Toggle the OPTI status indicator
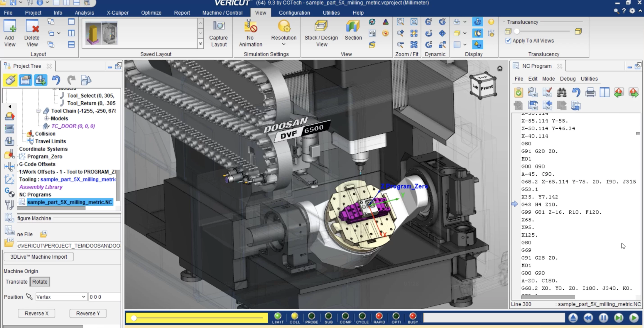 coord(396,318)
